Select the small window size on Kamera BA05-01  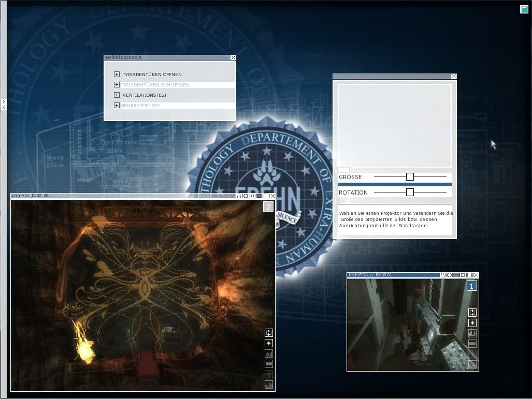pos(456,275)
